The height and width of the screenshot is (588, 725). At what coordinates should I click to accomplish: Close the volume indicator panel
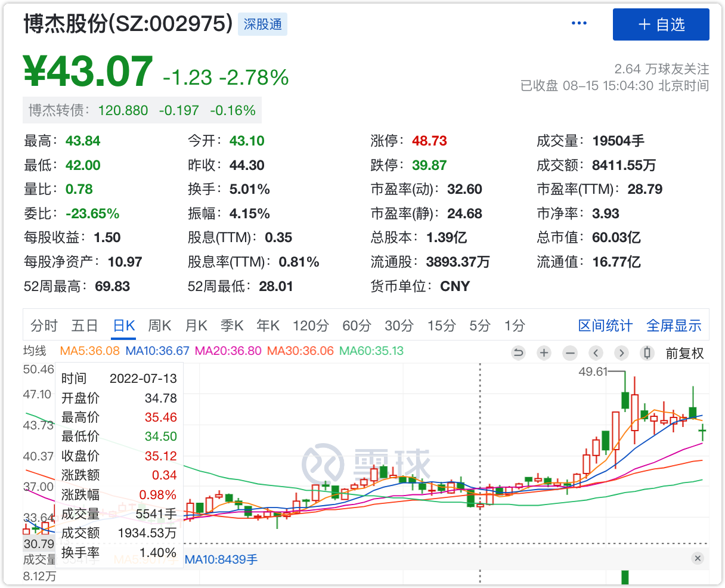(x=698, y=559)
